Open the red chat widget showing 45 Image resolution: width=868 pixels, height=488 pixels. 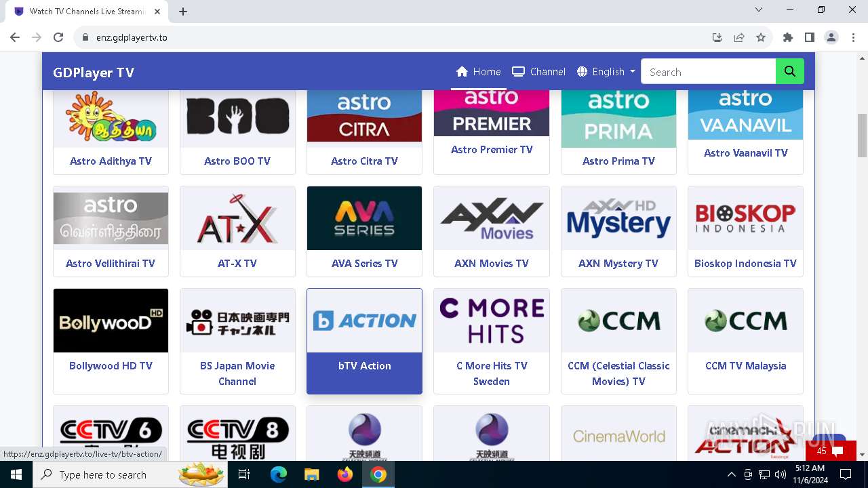coord(831,451)
